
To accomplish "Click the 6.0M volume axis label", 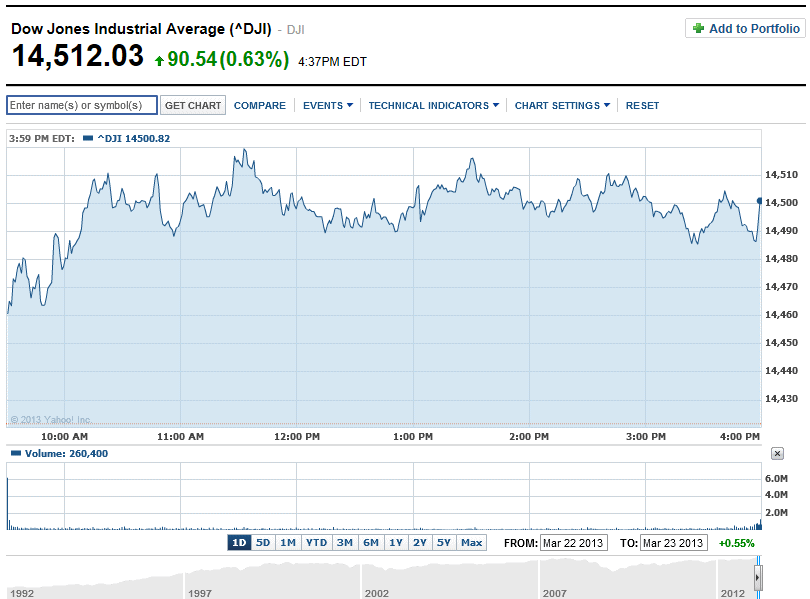I will (776, 479).
